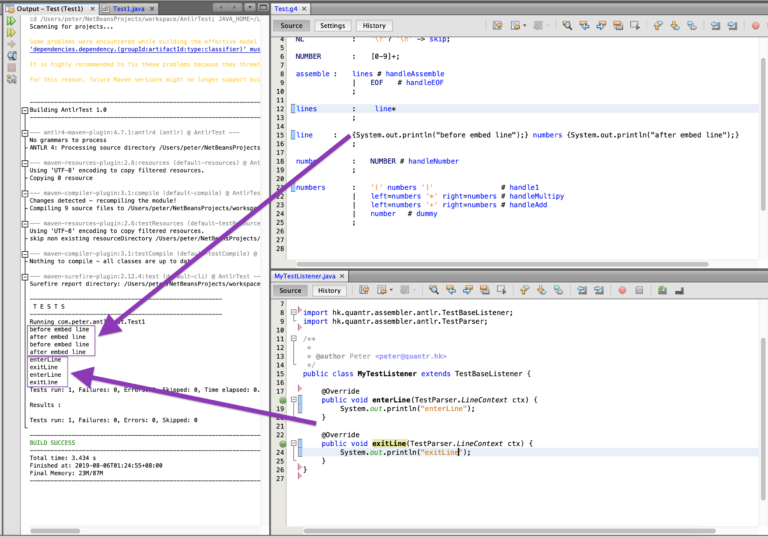Show Source view of MyTestListener.java
This screenshot has width=768, height=538.
290,291
